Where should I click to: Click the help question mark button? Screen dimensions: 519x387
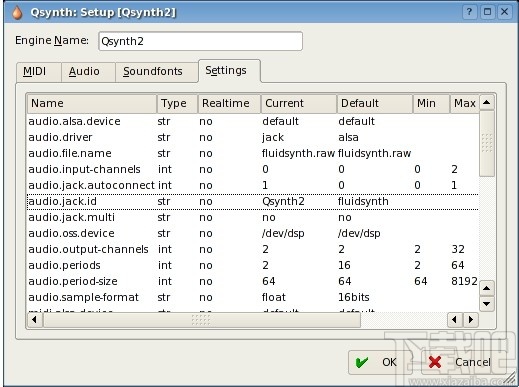tap(469, 12)
